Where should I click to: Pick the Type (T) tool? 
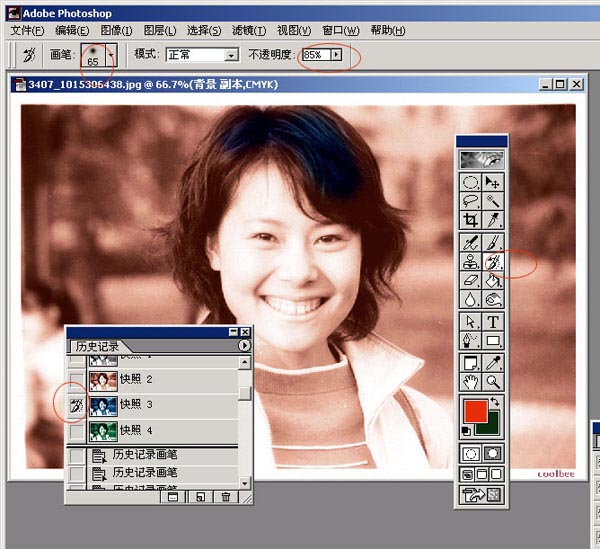[x=493, y=322]
